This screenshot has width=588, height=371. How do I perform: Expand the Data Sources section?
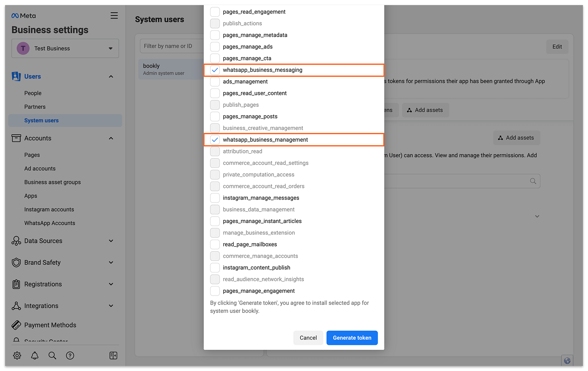111,241
